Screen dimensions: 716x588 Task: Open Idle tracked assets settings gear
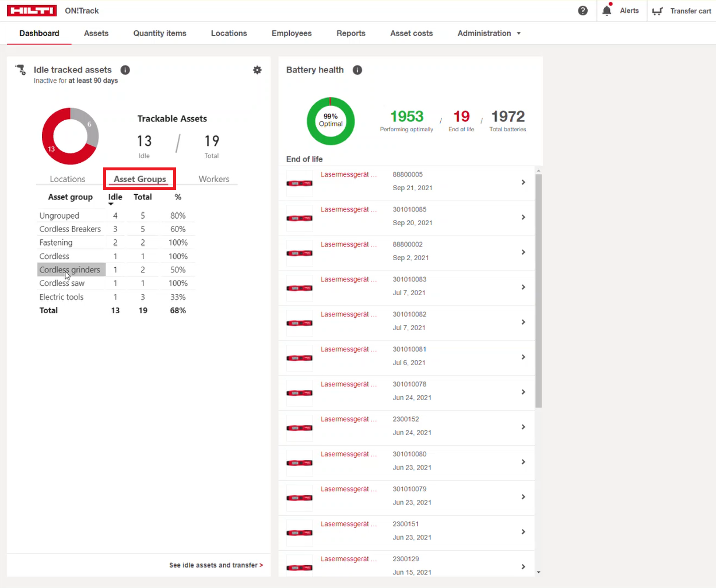[257, 70]
